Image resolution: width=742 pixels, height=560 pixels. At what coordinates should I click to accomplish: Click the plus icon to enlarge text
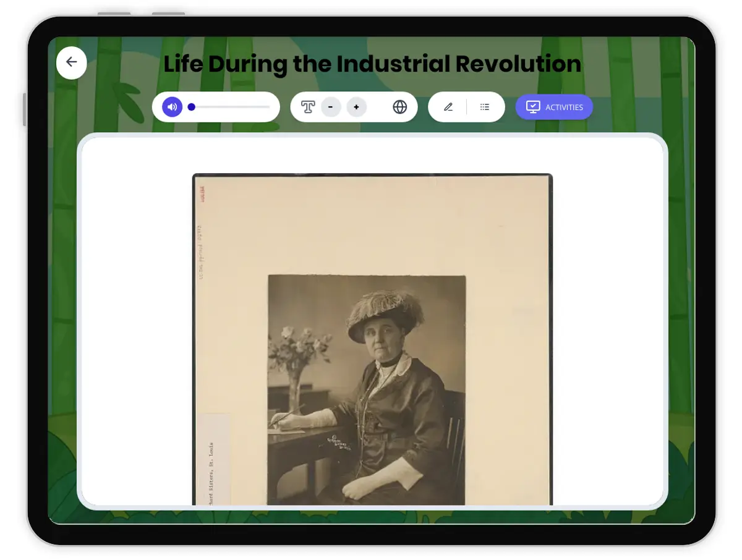click(x=356, y=106)
